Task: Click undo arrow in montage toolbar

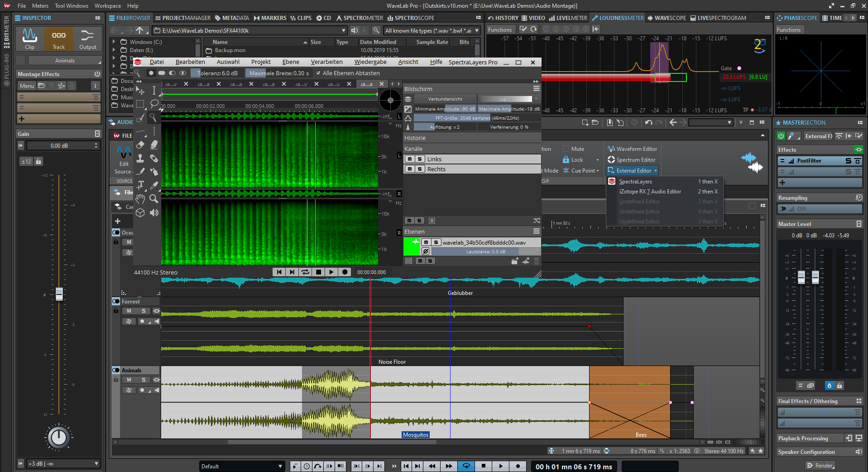Action: point(648,122)
